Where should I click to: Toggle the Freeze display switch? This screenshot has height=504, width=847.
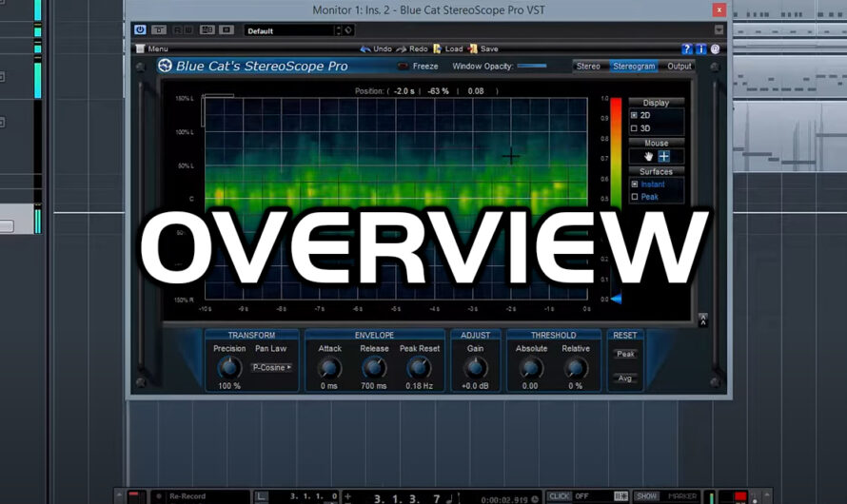[403, 67]
